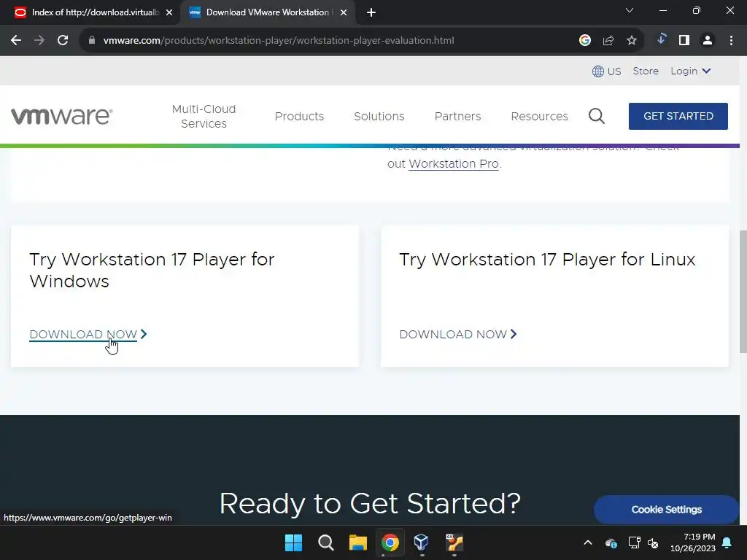Open File Explorer from taskbar
This screenshot has height=560, width=747.
pyautogui.click(x=357, y=542)
